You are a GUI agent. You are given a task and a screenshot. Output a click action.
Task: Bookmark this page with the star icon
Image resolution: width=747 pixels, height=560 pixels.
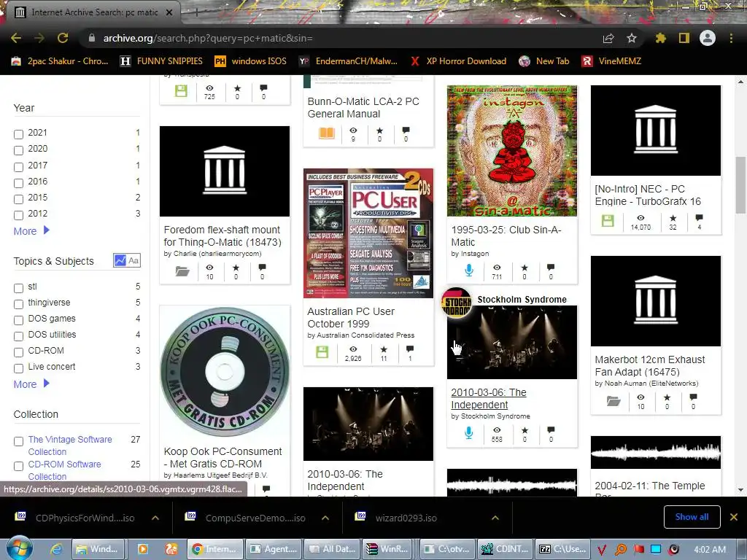632,38
